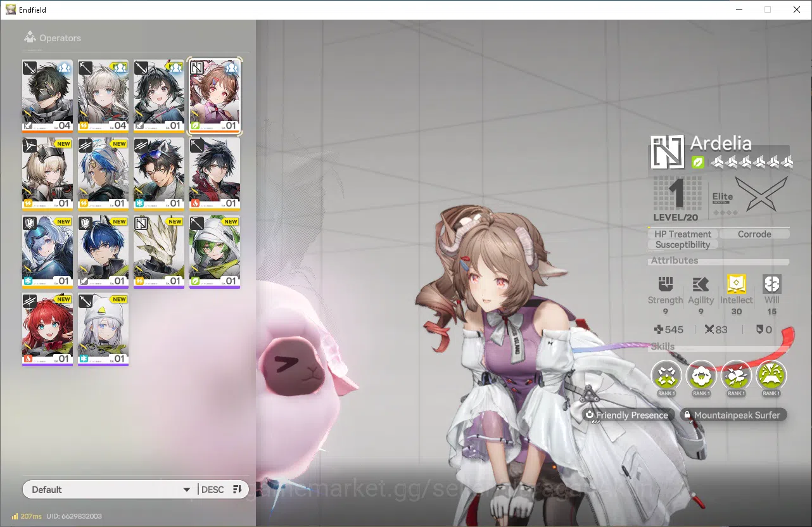Select the HP Treatment tag
This screenshot has width=812, height=527.
click(683, 234)
